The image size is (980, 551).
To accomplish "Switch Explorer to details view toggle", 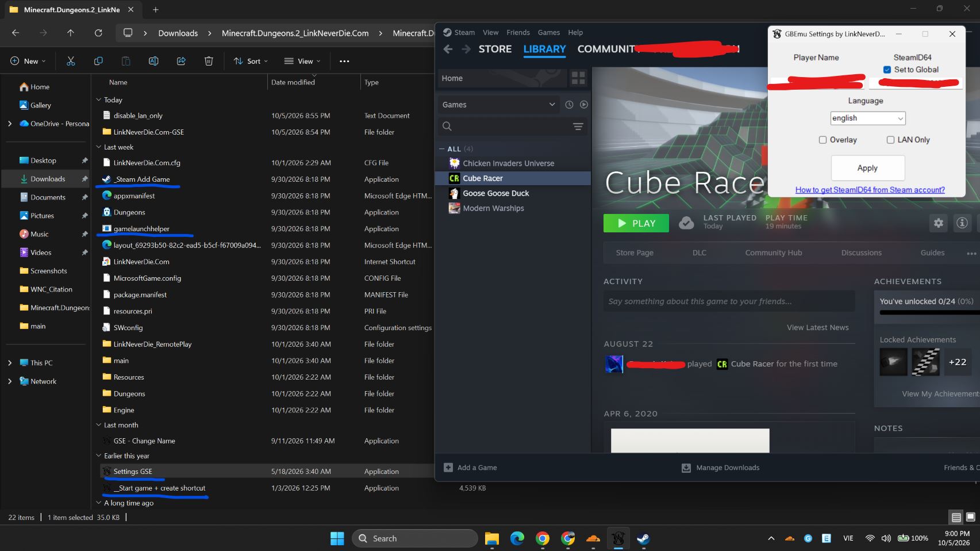I will [x=956, y=517].
